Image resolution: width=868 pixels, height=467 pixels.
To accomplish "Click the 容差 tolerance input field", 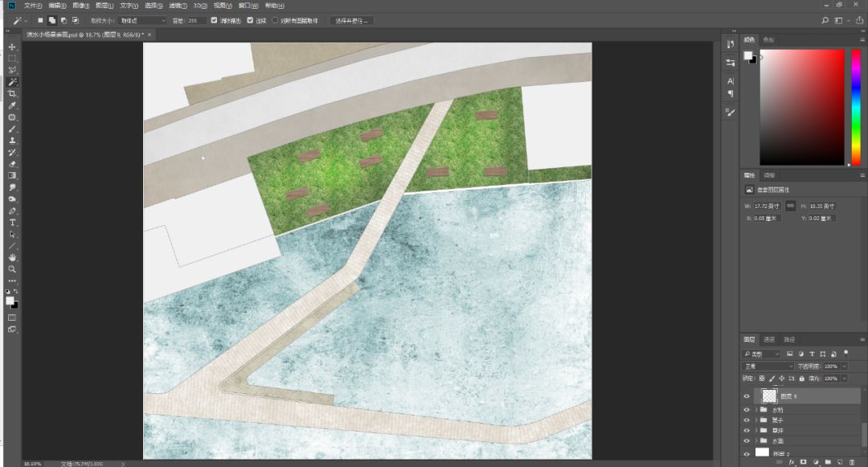I will [197, 20].
